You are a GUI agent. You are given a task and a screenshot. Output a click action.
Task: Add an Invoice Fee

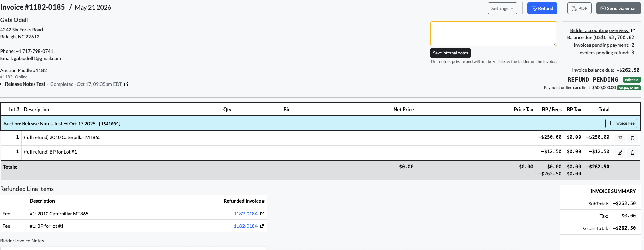621,123
